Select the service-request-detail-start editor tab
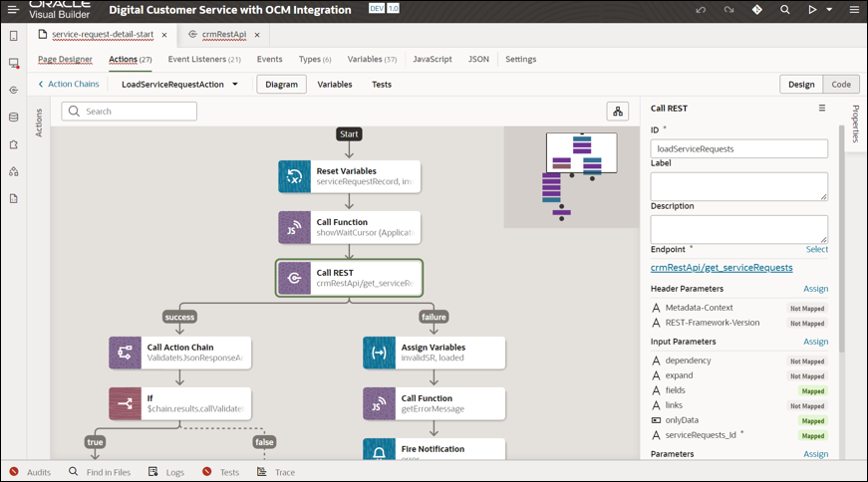This screenshot has width=868, height=482. (x=103, y=34)
